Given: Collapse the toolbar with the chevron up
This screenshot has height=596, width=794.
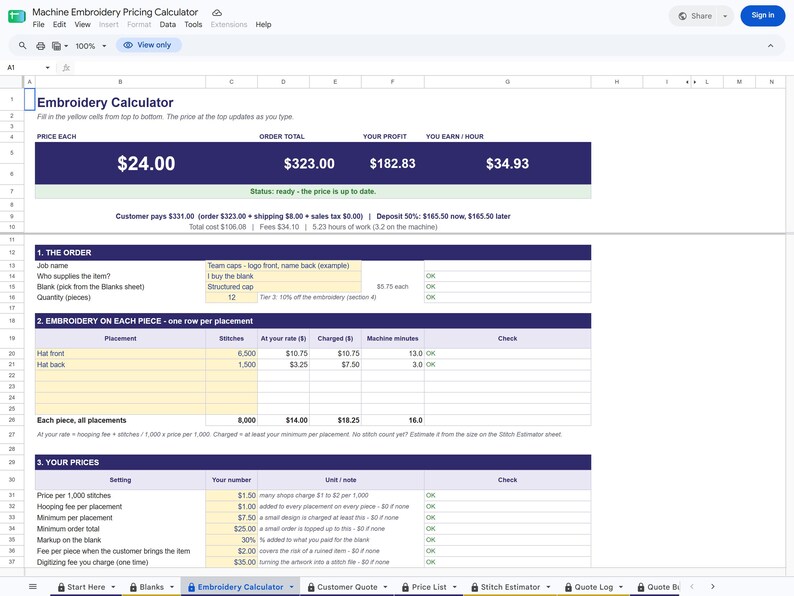Looking at the screenshot, I should point(770,46).
